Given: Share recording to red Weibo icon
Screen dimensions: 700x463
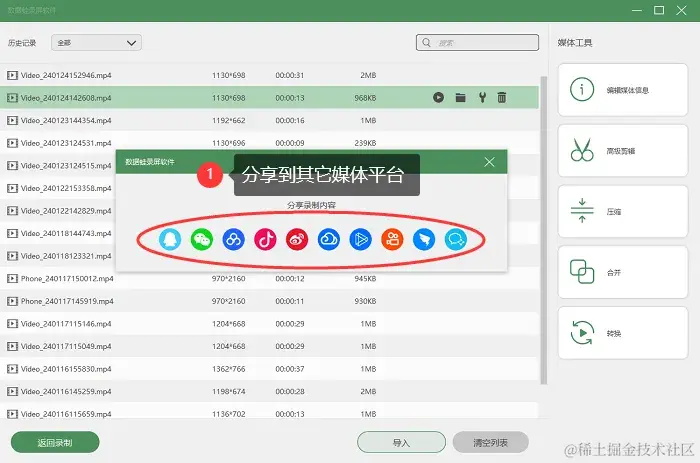Looking at the screenshot, I should click(x=297, y=239).
